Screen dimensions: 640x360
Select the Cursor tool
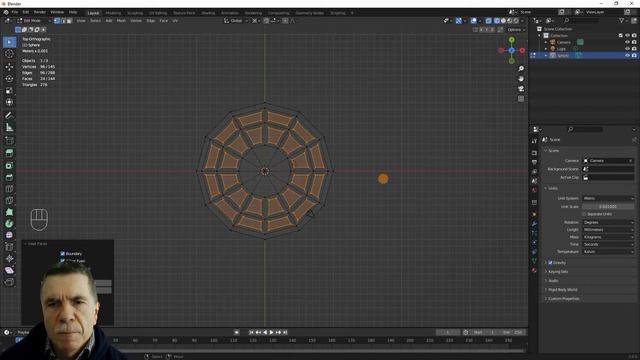click(x=9, y=54)
